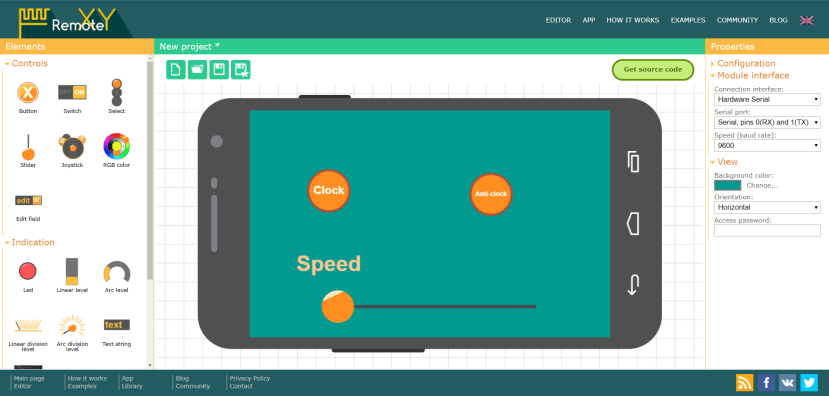Open the Main page footer link
The height and width of the screenshot is (396, 829).
pyautogui.click(x=29, y=379)
